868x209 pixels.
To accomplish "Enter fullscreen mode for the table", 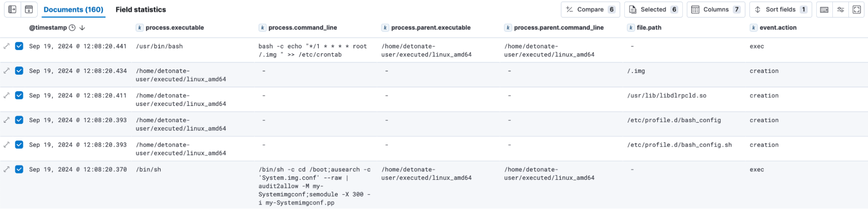I will pyautogui.click(x=857, y=10).
